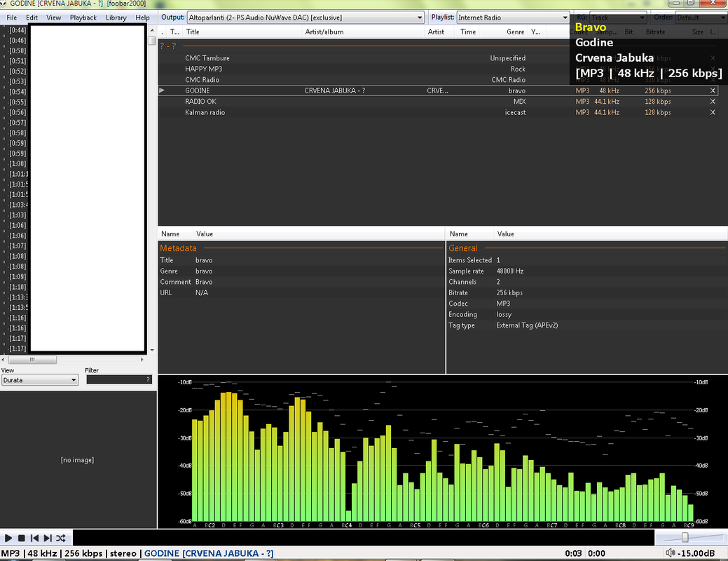Expand the Output device dropdown
The height and width of the screenshot is (561, 728).
pyautogui.click(x=305, y=18)
